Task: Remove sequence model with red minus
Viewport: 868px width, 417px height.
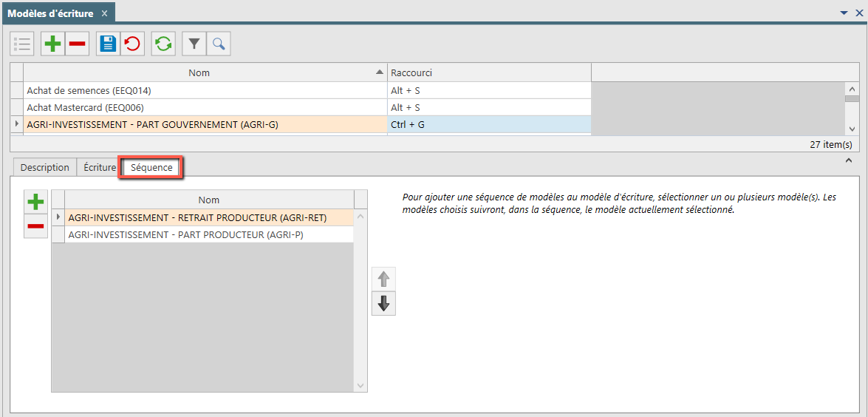Action: pyautogui.click(x=36, y=226)
